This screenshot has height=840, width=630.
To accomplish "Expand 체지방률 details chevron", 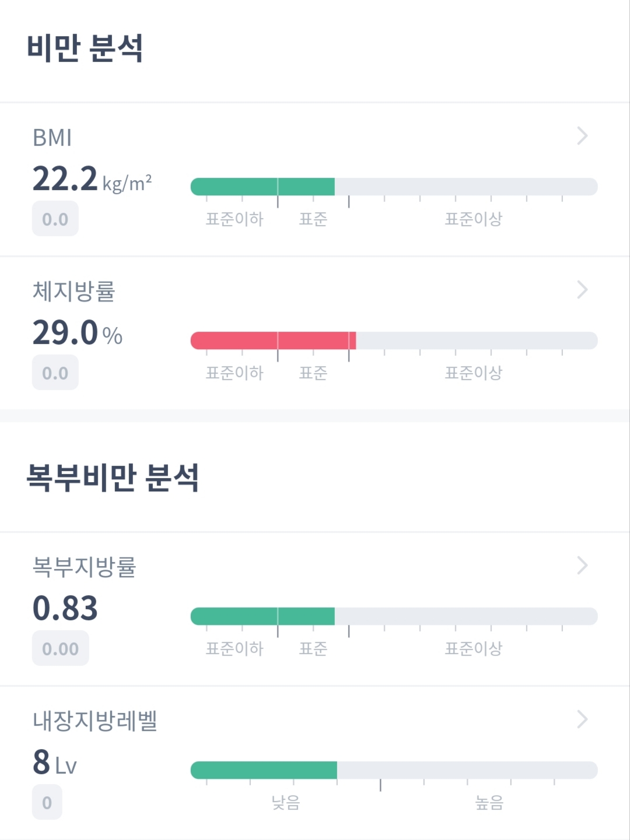I will coord(582,290).
